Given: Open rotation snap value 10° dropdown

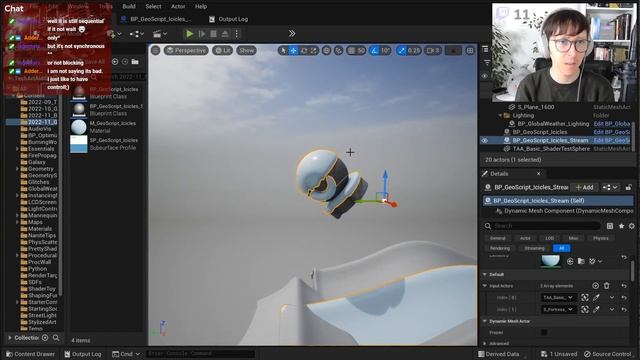Looking at the screenshot, I should pyautogui.click(x=385, y=51).
